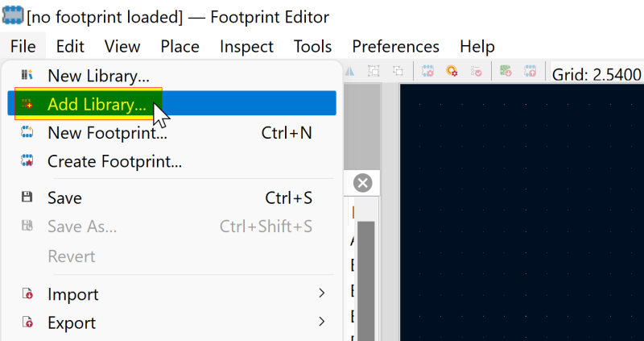The width and height of the screenshot is (644, 341).
Task: Run the footprint checker tool
Action: pyautogui.click(x=477, y=72)
